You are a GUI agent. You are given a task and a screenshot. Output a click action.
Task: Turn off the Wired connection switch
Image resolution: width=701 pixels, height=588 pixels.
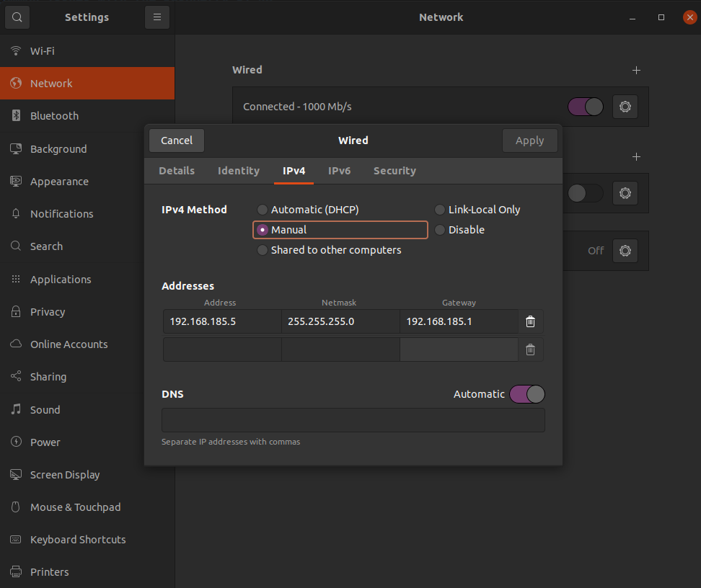[586, 107]
